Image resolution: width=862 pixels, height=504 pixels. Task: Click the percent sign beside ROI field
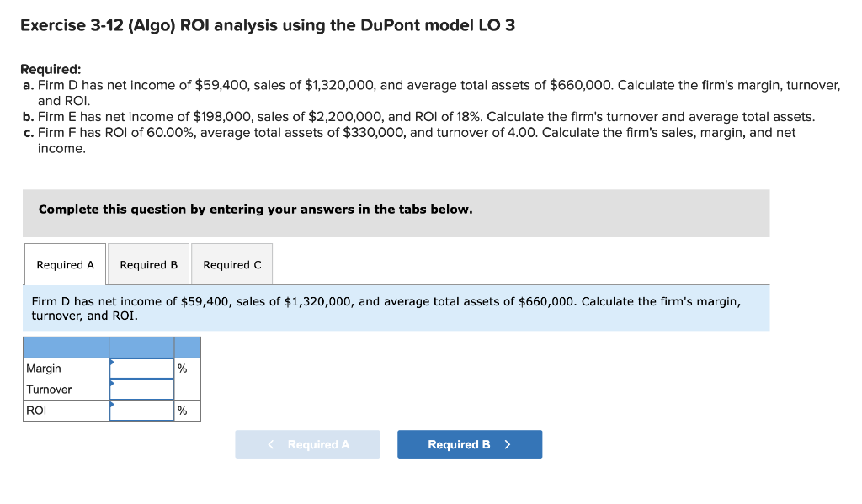(x=184, y=410)
